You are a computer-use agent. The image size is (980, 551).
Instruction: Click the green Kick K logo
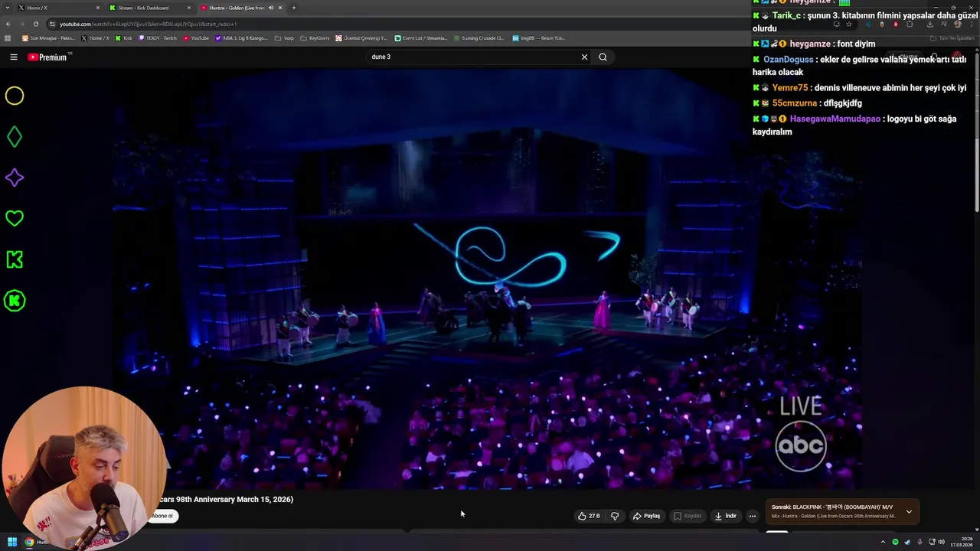click(x=15, y=259)
